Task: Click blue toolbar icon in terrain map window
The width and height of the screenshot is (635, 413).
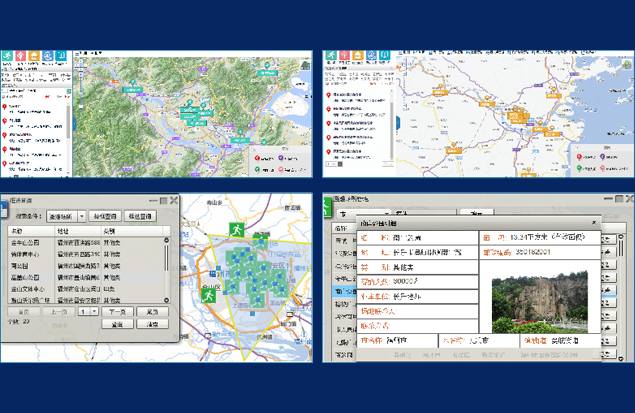Action: coord(47,56)
